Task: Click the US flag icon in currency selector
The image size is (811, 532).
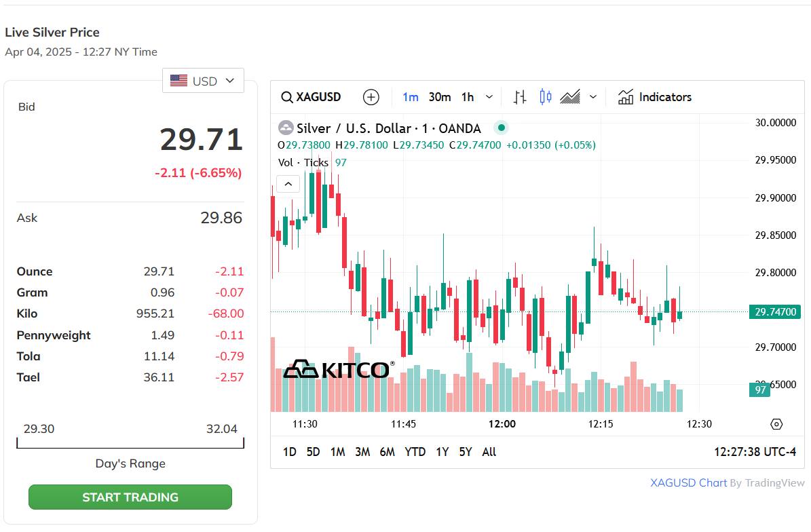Action: click(x=179, y=81)
